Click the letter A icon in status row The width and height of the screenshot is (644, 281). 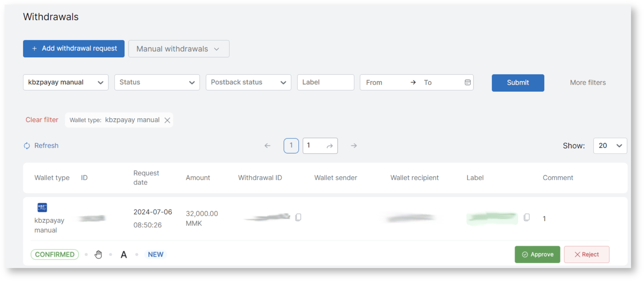124,254
